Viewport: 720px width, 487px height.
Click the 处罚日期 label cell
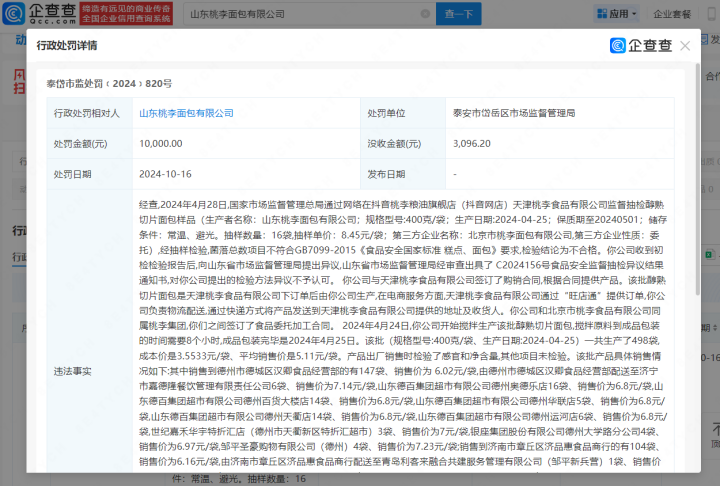90,174
